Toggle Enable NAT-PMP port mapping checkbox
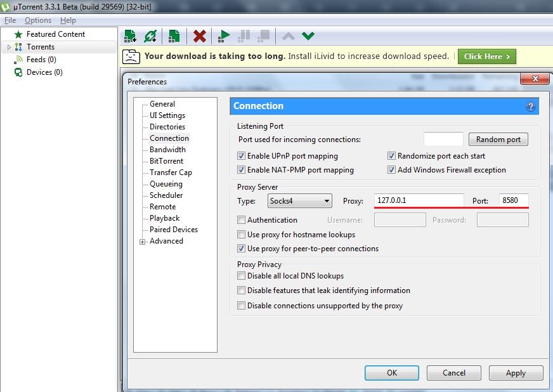Image resolution: width=553 pixels, height=392 pixels. 241,170
